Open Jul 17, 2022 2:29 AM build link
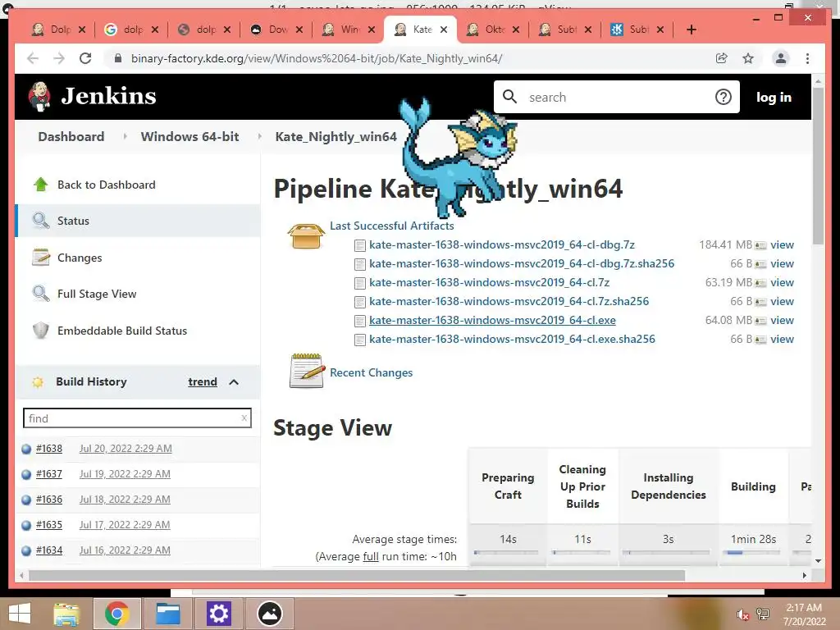The image size is (840, 630). coord(125,525)
